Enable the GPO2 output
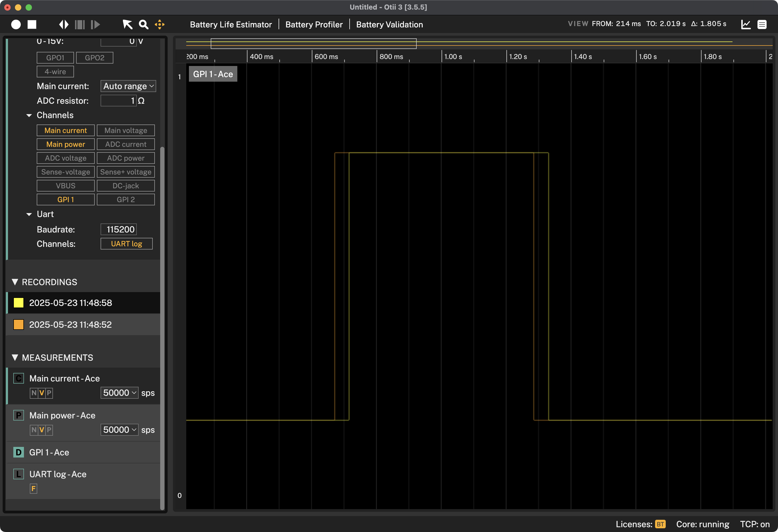Screen dimensions: 778x532 coord(95,57)
